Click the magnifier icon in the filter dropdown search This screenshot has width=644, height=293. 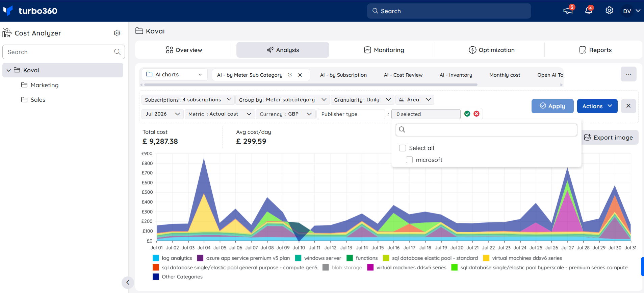click(x=402, y=130)
